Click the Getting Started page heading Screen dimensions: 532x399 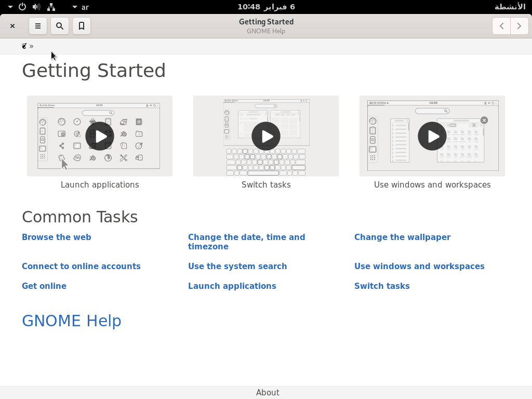tap(94, 71)
